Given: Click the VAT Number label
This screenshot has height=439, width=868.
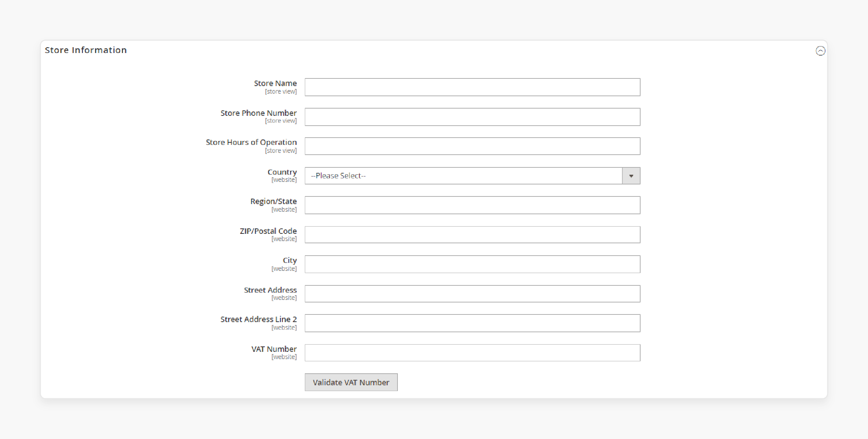Looking at the screenshot, I should coord(274,349).
